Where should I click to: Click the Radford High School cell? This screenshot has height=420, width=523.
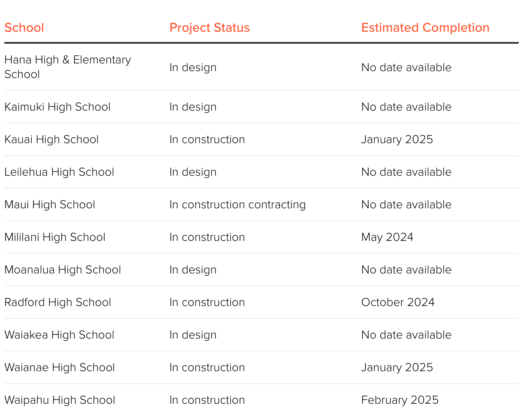57,302
